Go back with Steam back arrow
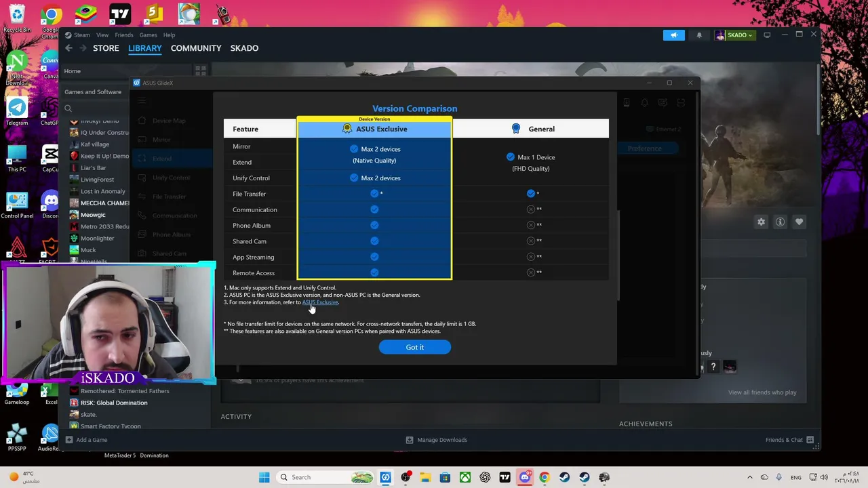The image size is (868, 488). 68,48
